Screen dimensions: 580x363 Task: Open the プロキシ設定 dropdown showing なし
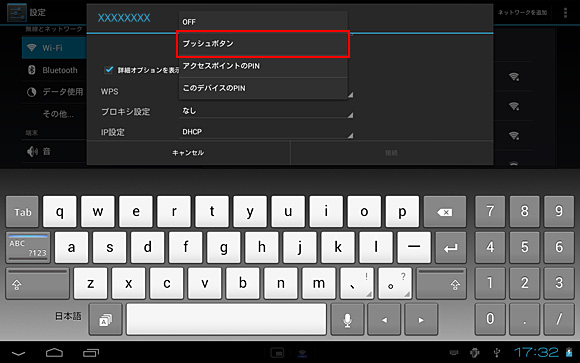coord(266,111)
